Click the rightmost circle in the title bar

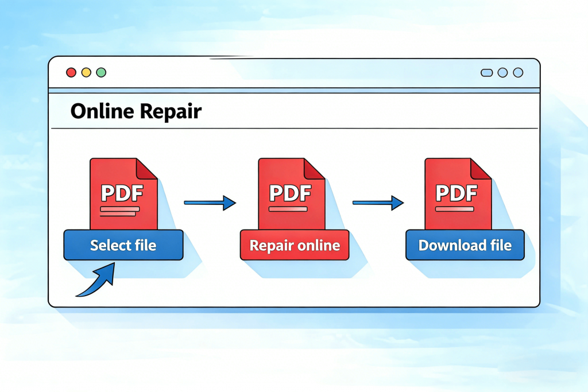(x=518, y=73)
